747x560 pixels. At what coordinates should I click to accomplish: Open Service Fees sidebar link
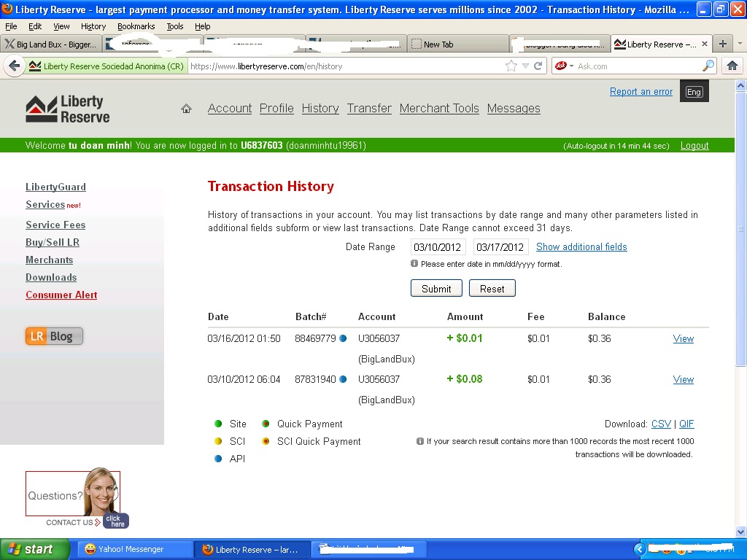[x=55, y=225]
